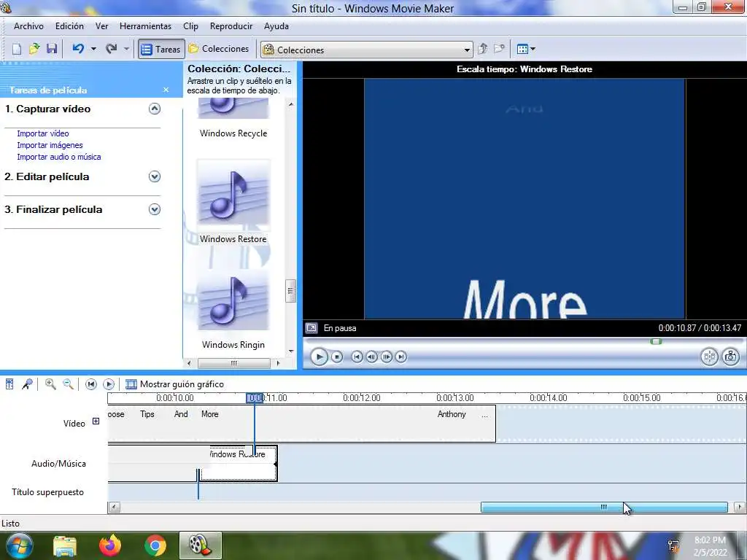
Task: Open the Clip menu
Action: pyautogui.click(x=190, y=26)
